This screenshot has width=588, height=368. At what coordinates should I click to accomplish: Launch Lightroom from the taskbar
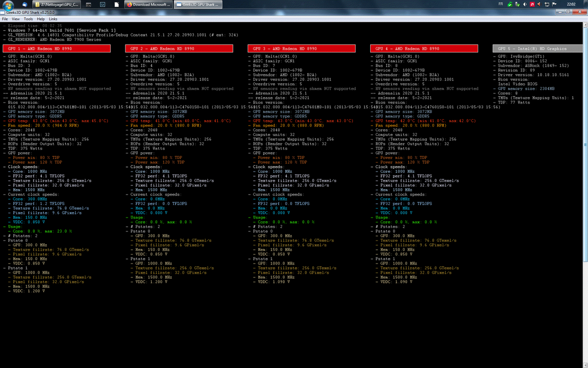point(102,4)
